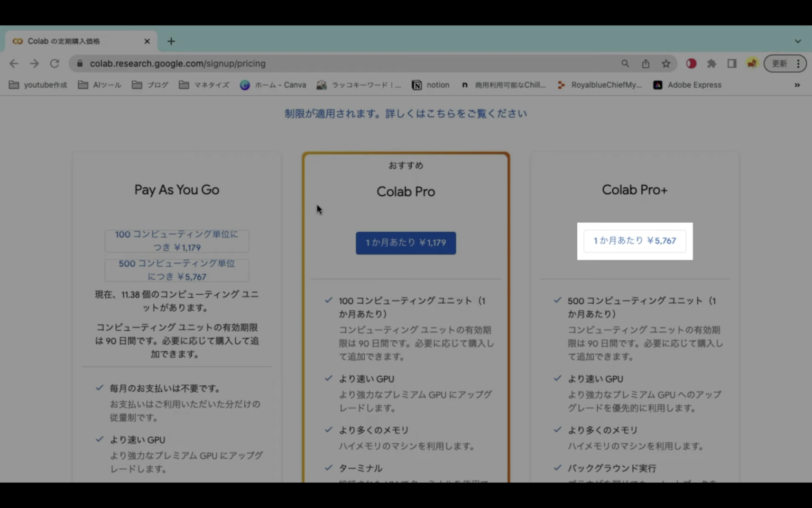Select the 100 computing units purchase option
Image resolution: width=812 pixels, height=508 pixels.
(177, 241)
